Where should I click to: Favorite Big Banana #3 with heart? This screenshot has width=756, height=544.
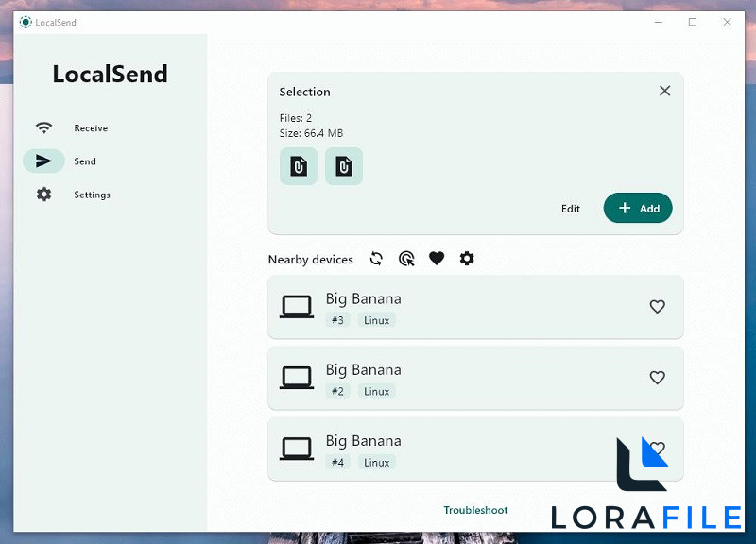657,306
